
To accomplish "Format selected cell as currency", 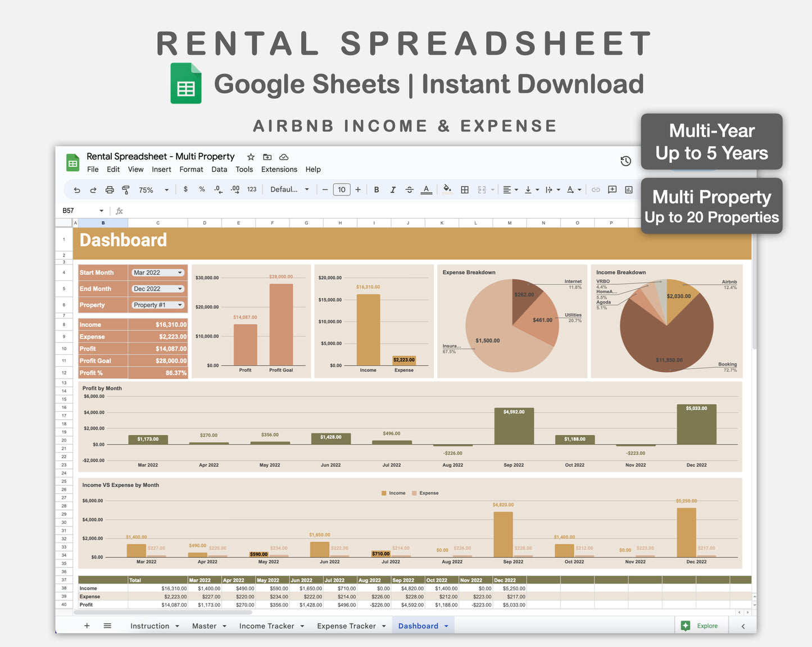I will [x=185, y=189].
